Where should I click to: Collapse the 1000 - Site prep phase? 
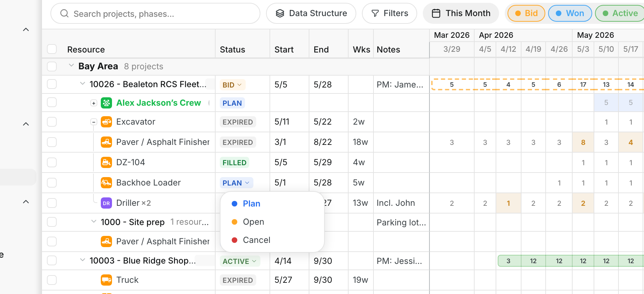(x=94, y=222)
